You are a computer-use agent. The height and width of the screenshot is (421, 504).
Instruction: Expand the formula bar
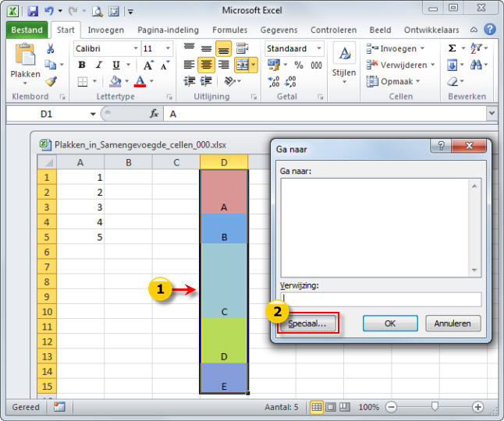pyautogui.click(x=492, y=113)
